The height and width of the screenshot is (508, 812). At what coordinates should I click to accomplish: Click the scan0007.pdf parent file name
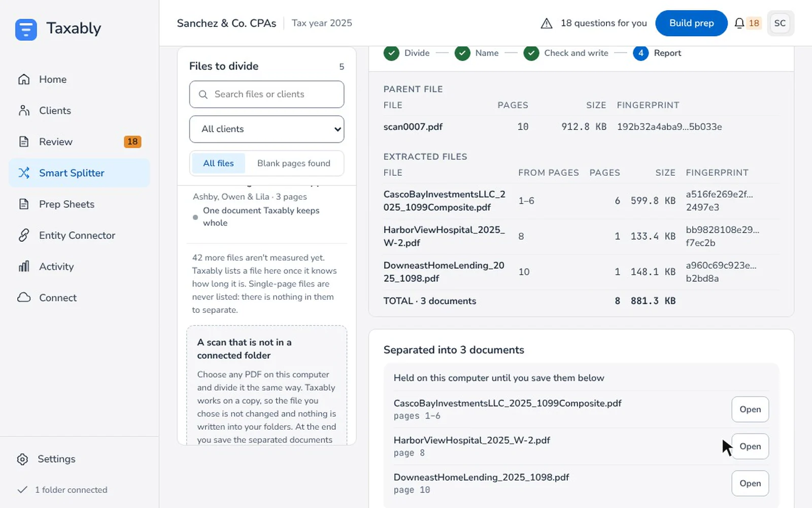(x=413, y=127)
